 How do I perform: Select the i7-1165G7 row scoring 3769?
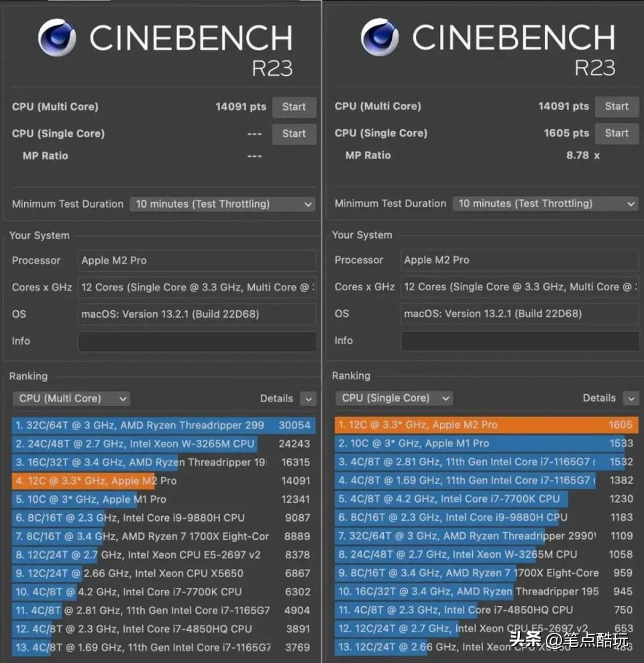tap(164, 648)
